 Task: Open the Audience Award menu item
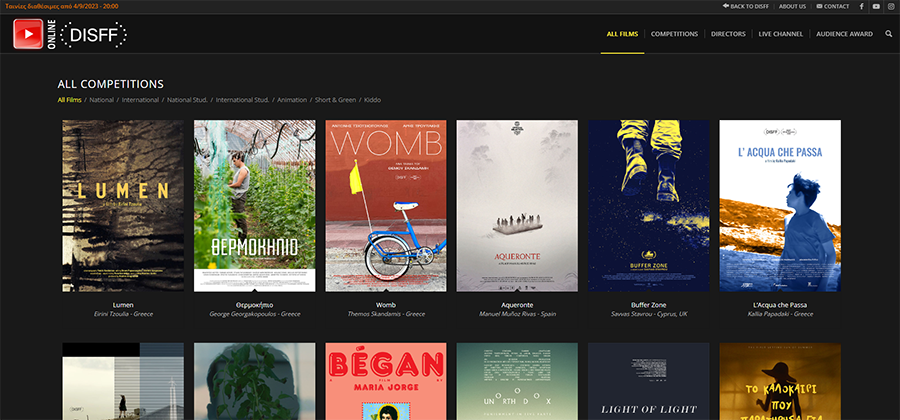click(844, 34)
